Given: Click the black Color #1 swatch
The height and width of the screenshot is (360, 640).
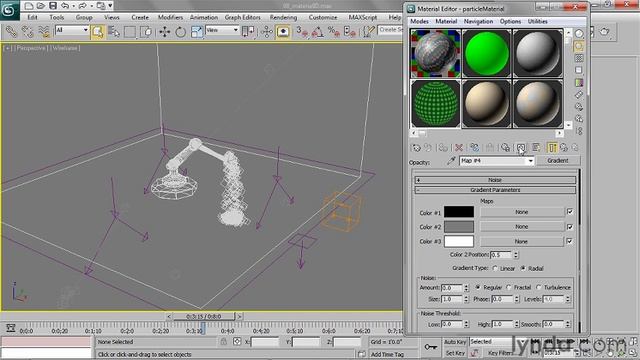Looking at the screenshot, I should (459, 212).
